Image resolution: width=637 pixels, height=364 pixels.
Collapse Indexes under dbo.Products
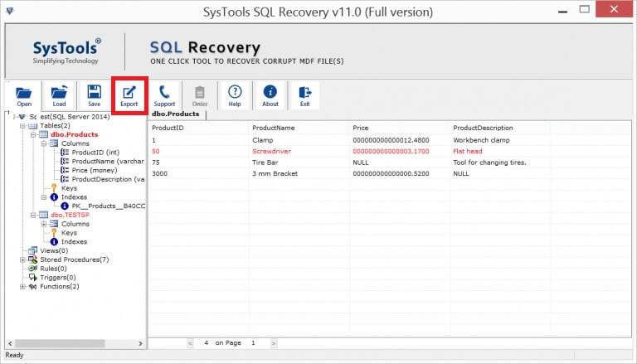pyautogui.click(x=44, y=197)
